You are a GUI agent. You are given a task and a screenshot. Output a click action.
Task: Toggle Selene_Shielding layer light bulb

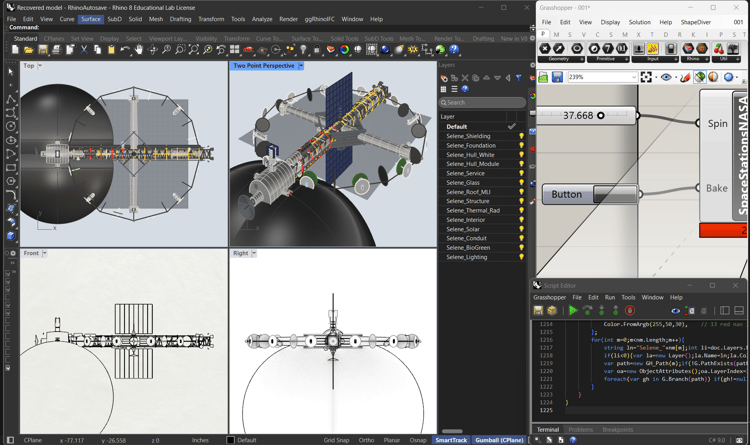521,136
